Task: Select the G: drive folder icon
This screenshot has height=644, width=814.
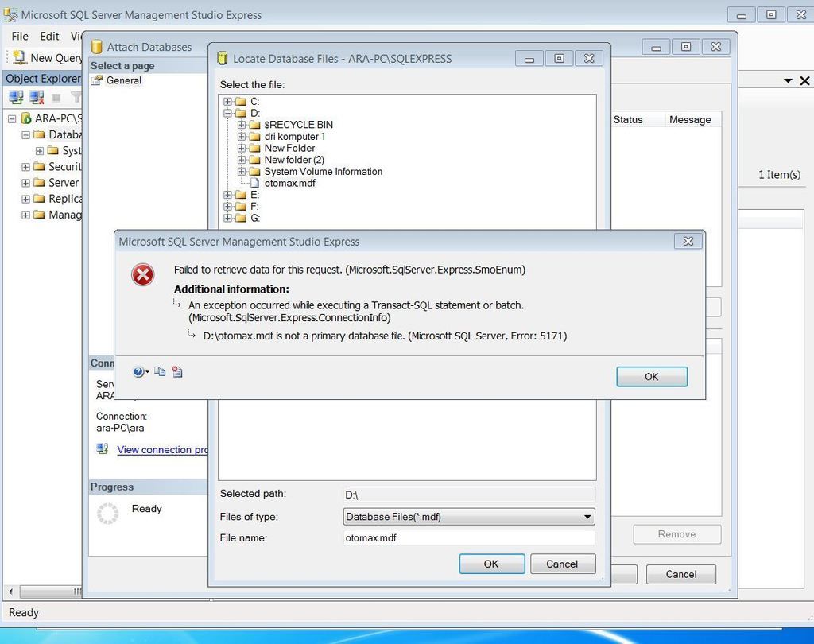Action: (x=240, y=218)
